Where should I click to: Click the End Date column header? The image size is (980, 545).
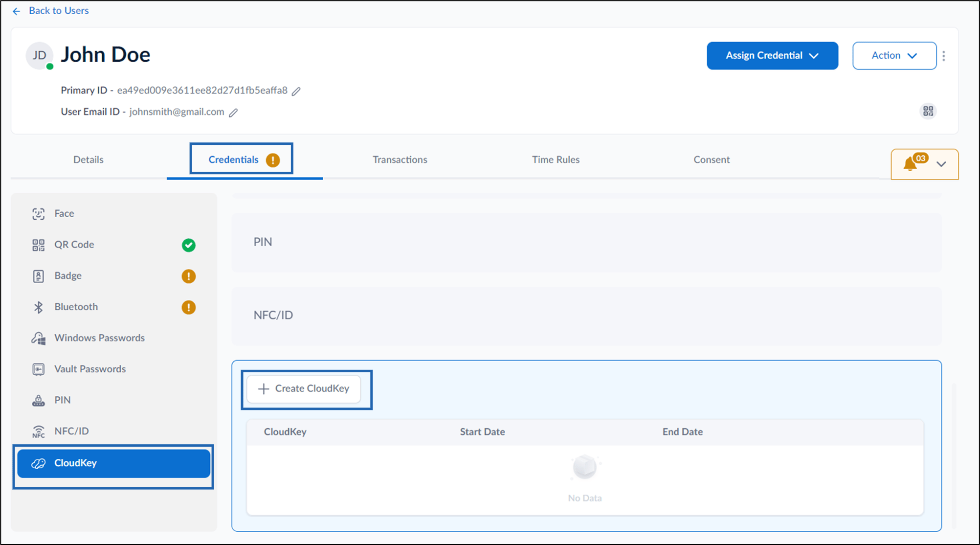coord(683,432)
